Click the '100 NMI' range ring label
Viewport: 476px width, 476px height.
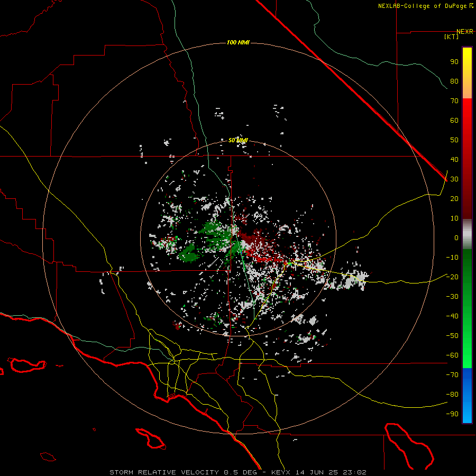coord(238,42)
